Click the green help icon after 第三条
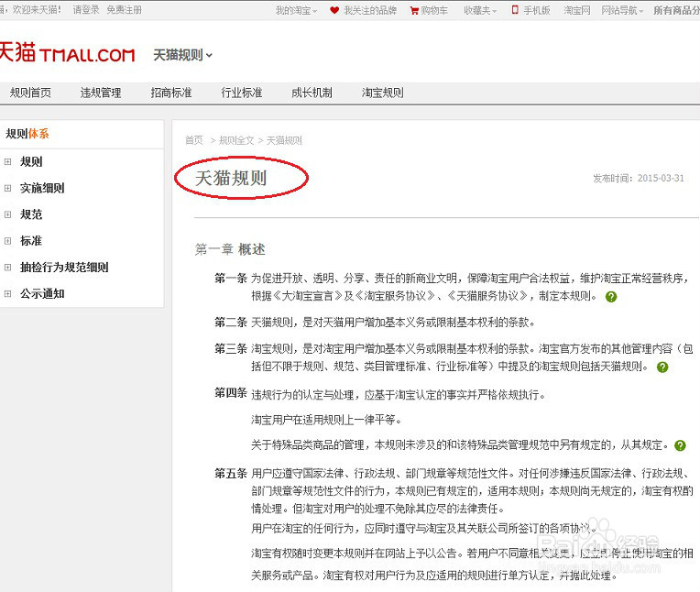Image resolution: width=700 pixels, height=592 pixels. 662,367
